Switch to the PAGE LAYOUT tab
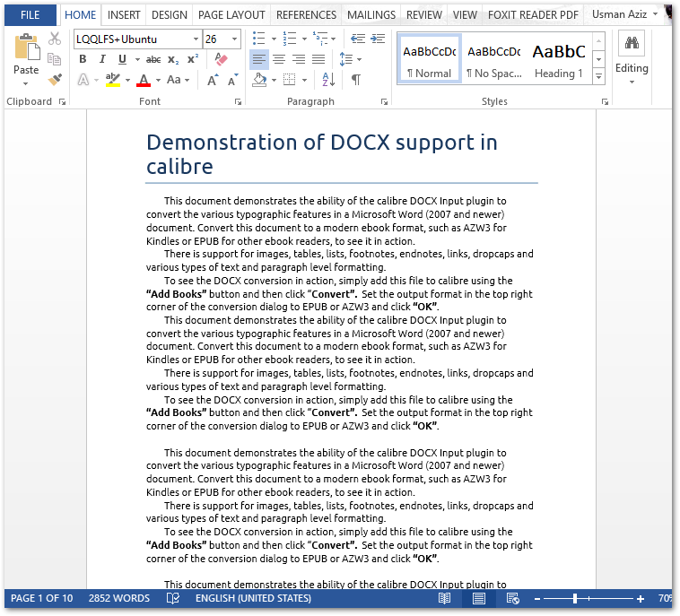680x616 pixels. tap(231, 15)
